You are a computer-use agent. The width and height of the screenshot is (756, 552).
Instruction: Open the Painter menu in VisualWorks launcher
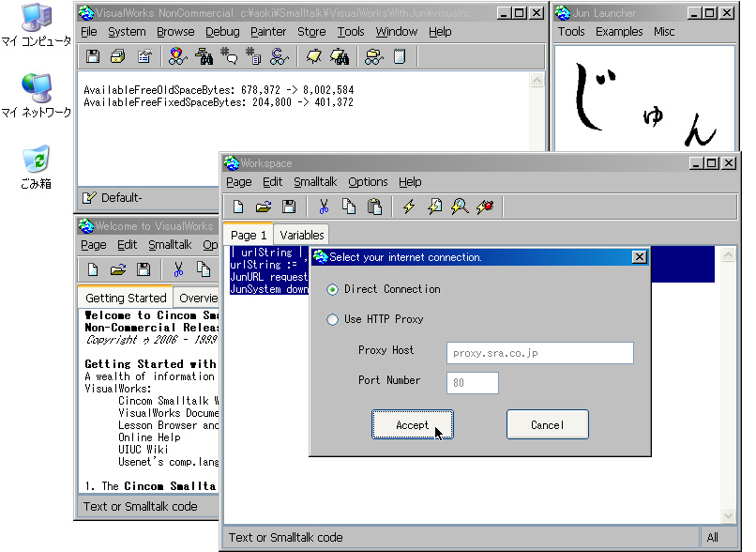268,32
